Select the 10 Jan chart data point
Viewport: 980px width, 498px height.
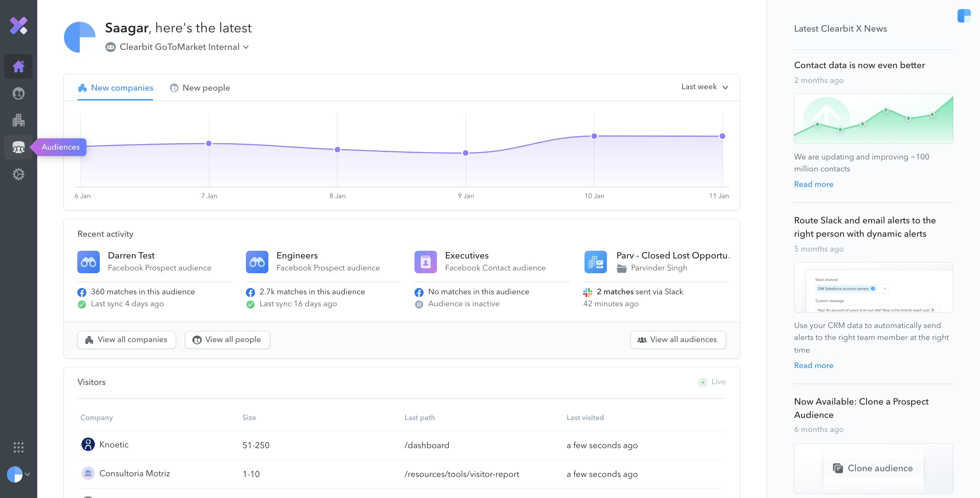pyautogui.click(x=594, y=136)
